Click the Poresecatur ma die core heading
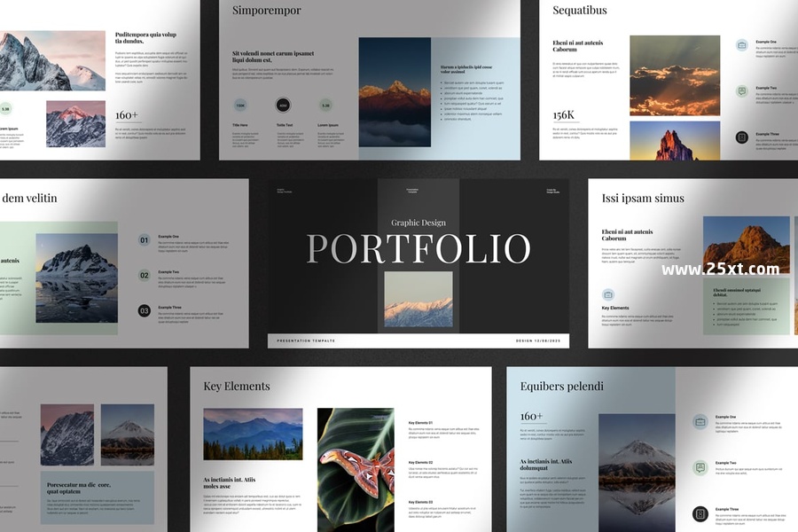This screenshot has height=532, width=798. click(x=78, y=489)
